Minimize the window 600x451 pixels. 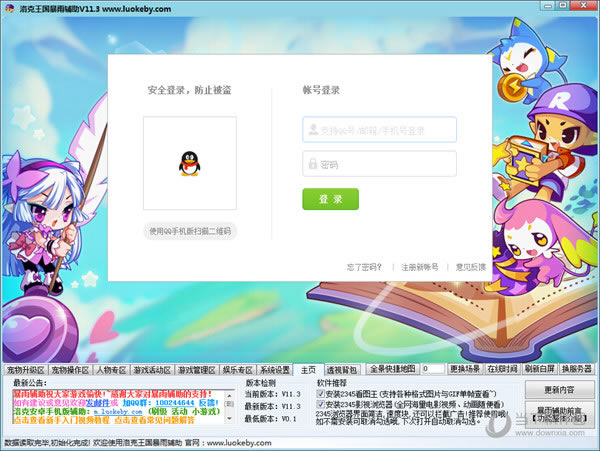(x=548, y=6)
